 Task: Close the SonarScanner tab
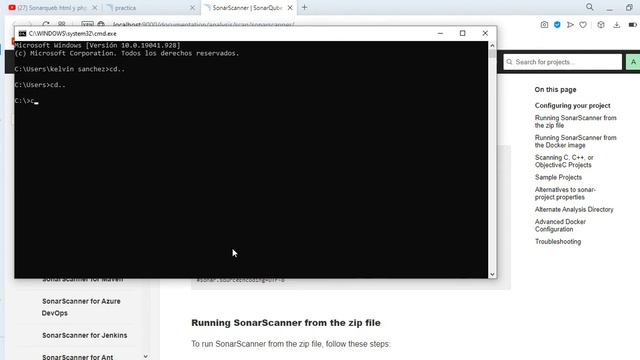coord(290,8)
